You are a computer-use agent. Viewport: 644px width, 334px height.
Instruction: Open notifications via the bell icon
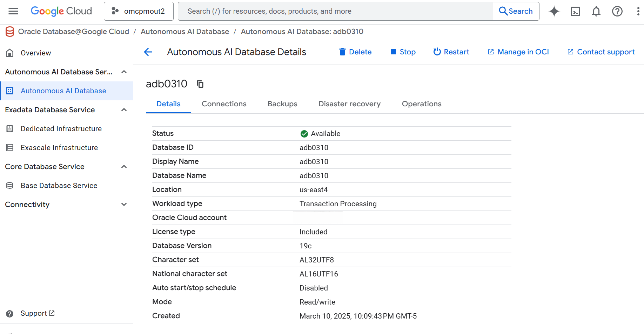coord(596,11)
